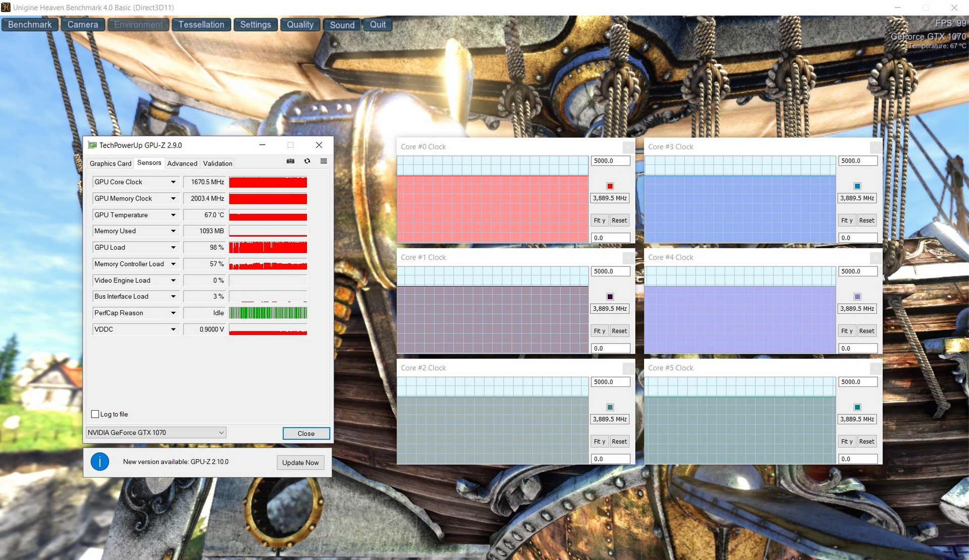Open the NVIDIA GeForce GTX 1070 selector
Image resolution: width=969 pixels, height=560 pixels.
(x=155, y=433)
